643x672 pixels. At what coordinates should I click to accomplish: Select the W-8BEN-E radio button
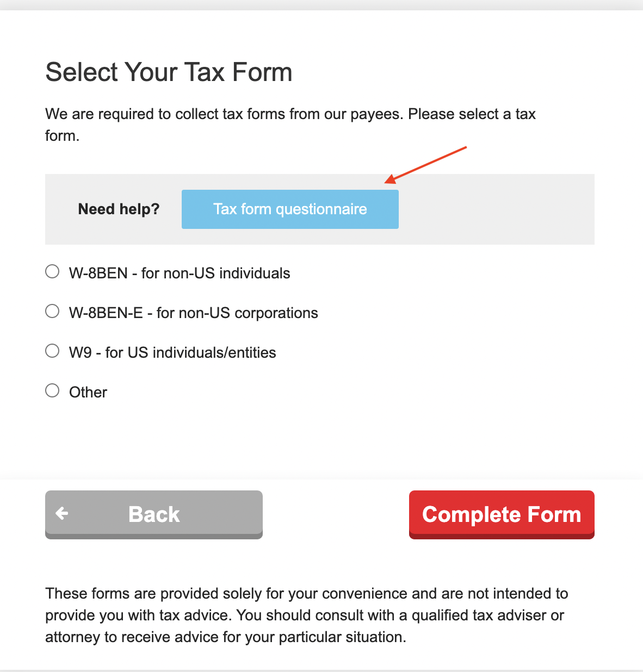pyautogui.click(x=52, y=311)
